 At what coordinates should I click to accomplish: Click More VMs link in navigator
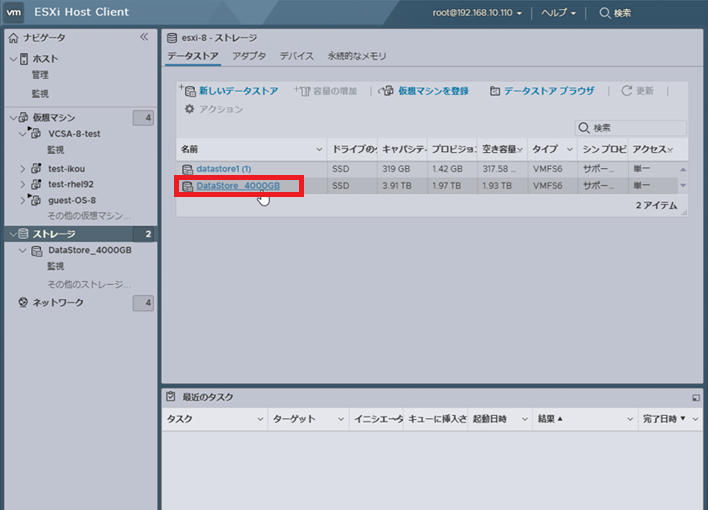coord(89,216)
